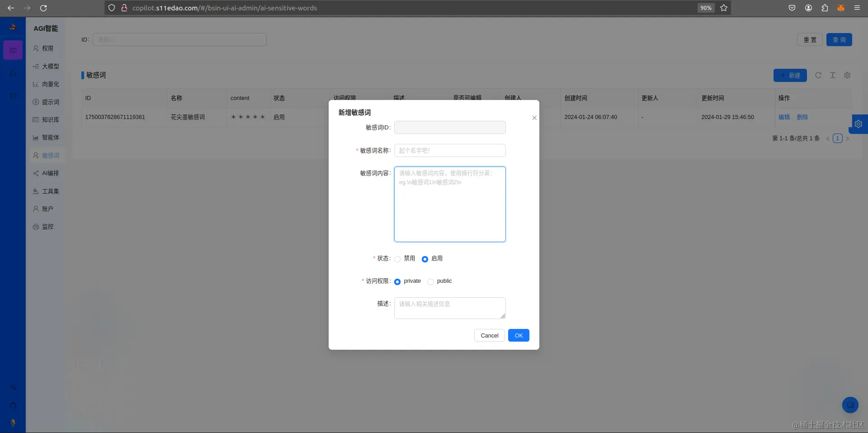Open the headset icon in blue rail

(13, 73)
